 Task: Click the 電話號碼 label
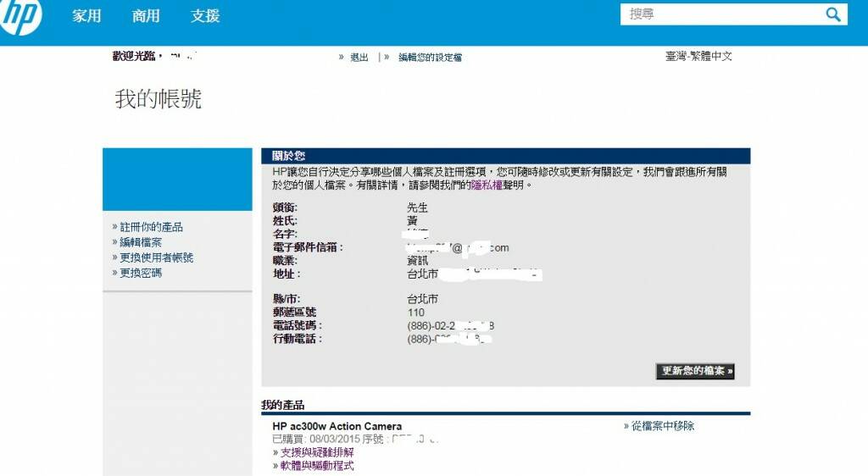tap(298, 325)
